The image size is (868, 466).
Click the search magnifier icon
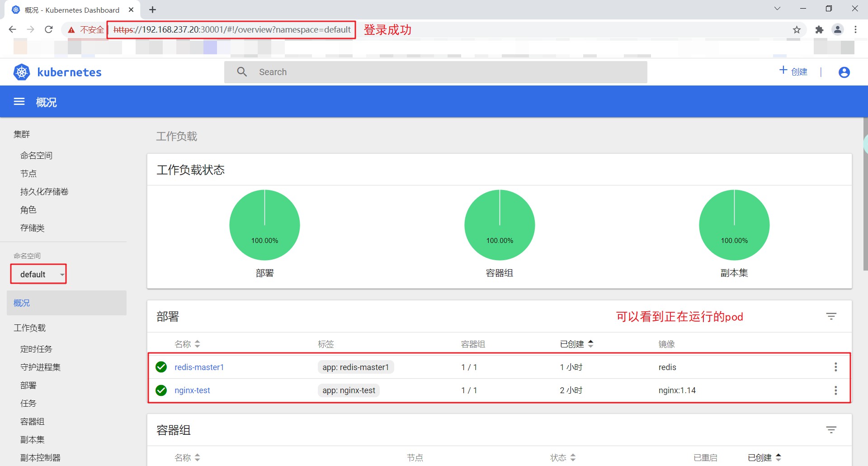coord(242,72)
